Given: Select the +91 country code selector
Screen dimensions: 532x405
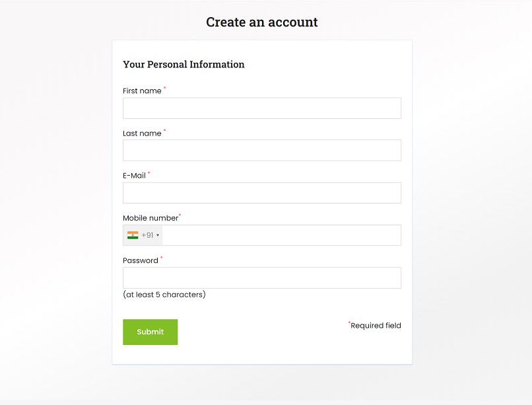Looking at the screenshot, I should [143, 235].
